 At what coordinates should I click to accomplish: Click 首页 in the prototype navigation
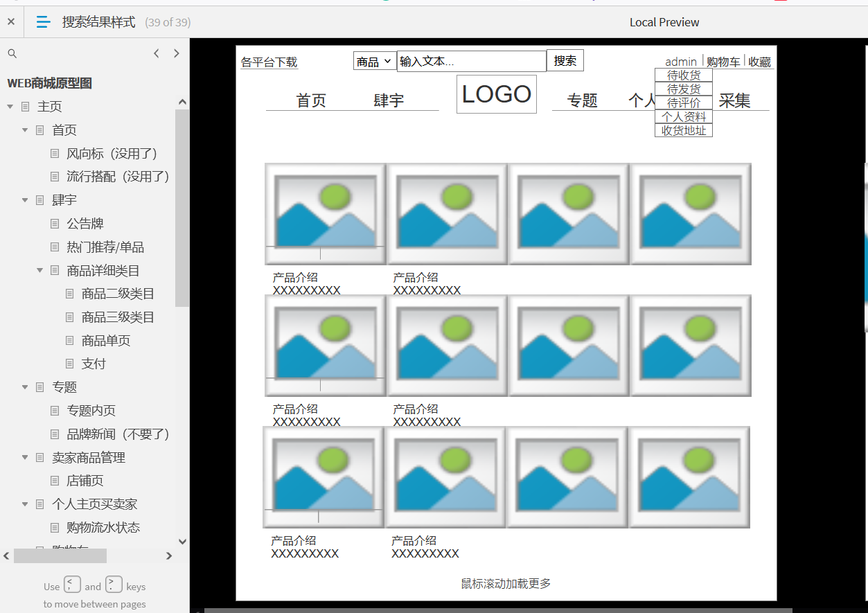(x=311, y=100)
